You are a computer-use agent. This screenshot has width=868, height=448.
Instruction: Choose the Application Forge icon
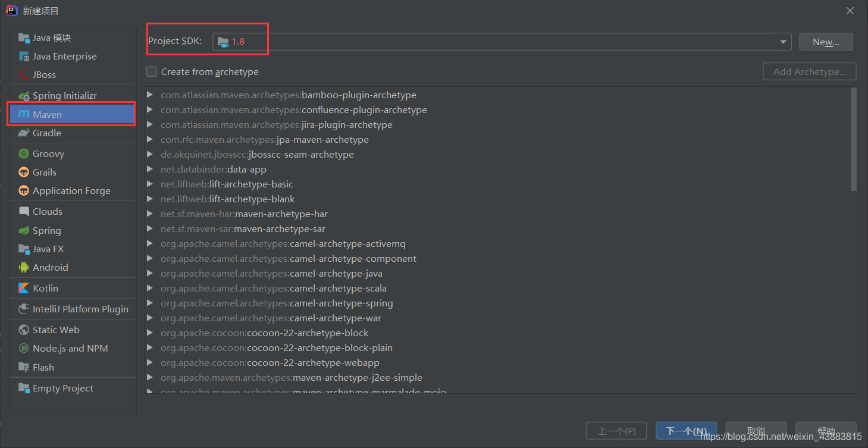24,191
